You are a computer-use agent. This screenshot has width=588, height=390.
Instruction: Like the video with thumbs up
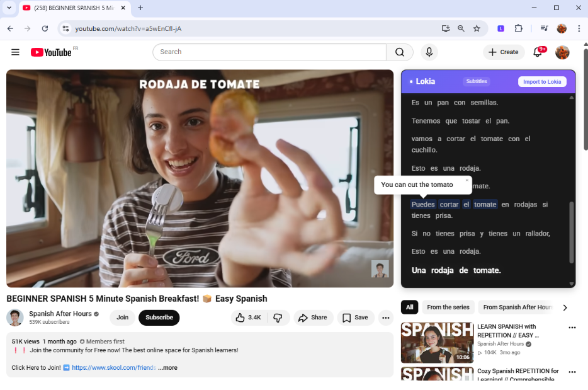[247, 318]
